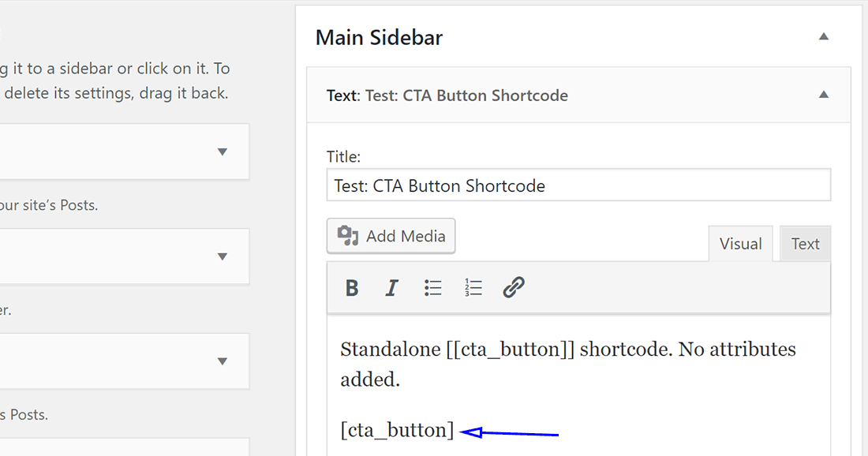
Task: Open the insert link tool
Action: 513,287
